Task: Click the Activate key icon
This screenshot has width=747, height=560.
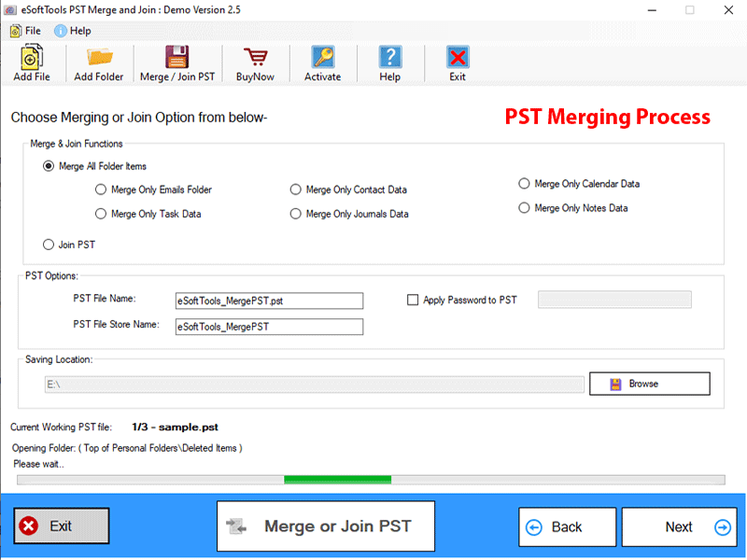Action: click(322, 57)
